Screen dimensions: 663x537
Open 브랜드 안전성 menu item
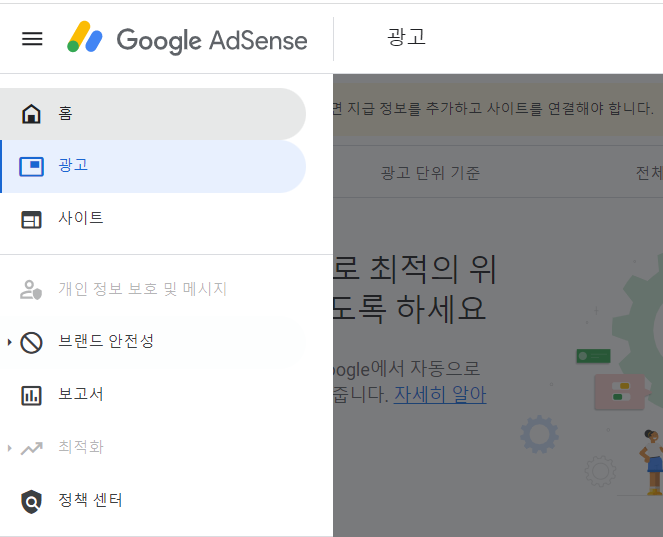click(x=153, y=342)
